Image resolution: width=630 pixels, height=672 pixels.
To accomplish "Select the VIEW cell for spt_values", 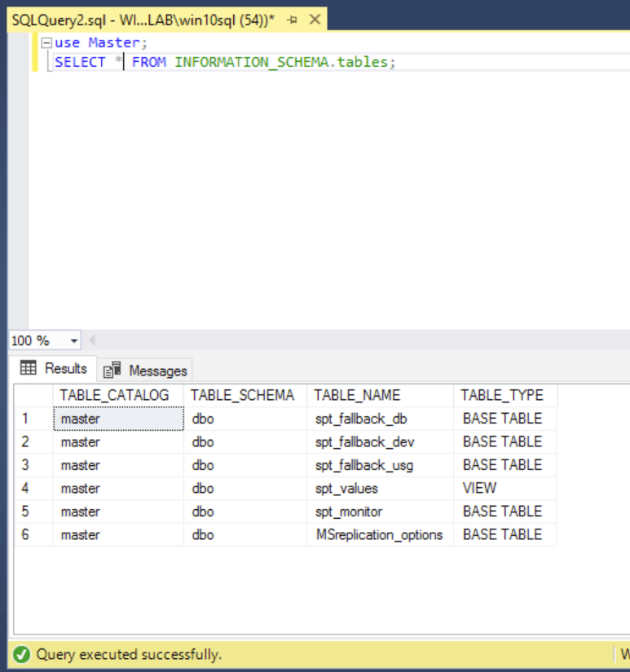I will [479, 489].
